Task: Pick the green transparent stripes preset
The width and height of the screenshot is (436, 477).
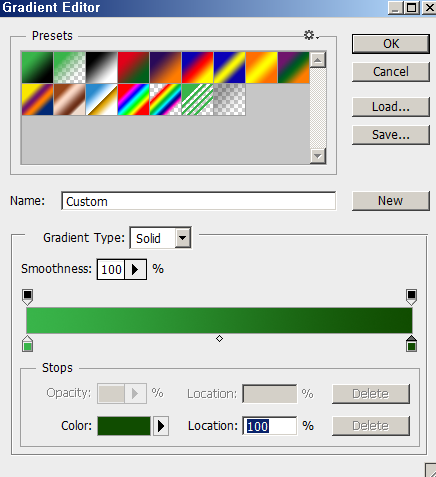Action: 197,99
